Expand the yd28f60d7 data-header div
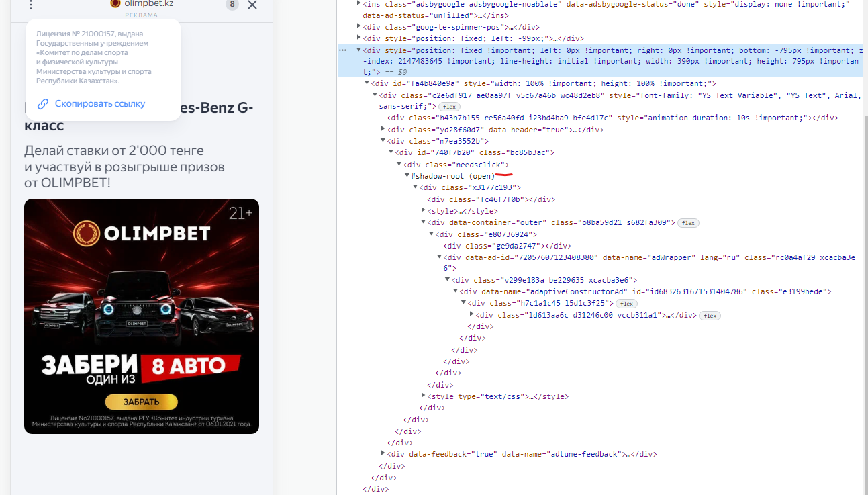This screenshot has width=868, height=495. (383, 130)
